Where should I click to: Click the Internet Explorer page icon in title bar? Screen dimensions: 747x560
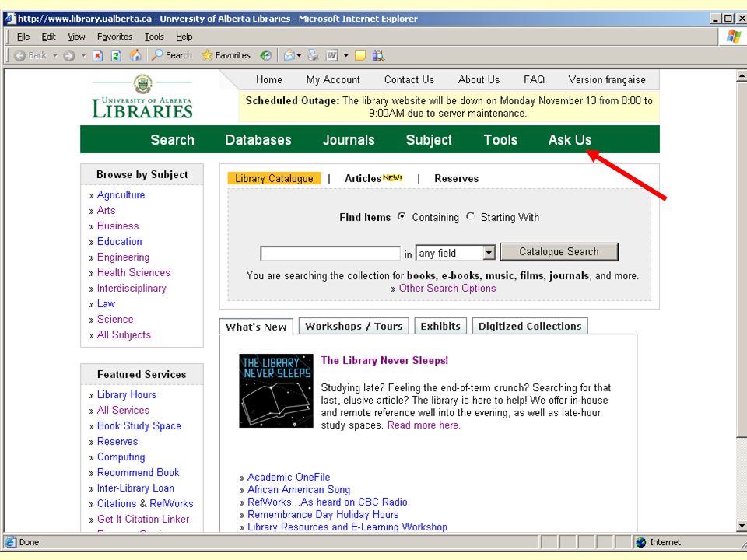click(x=10, y=19)
